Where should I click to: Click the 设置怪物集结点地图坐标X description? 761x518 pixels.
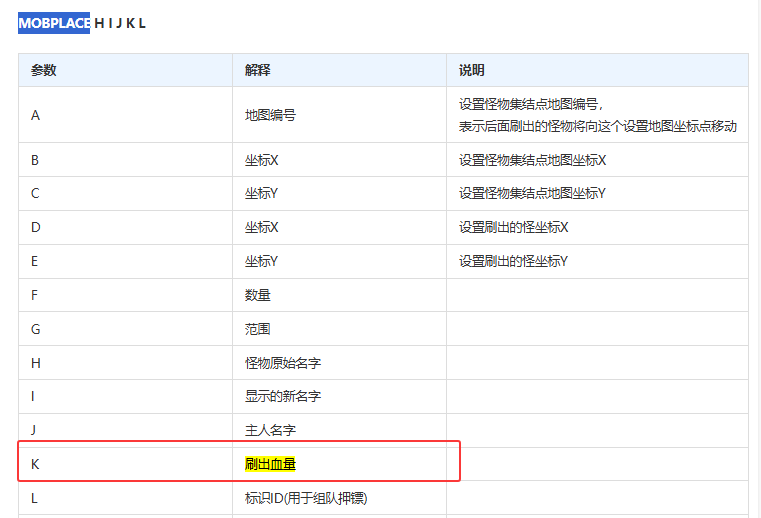coord(532,160)
